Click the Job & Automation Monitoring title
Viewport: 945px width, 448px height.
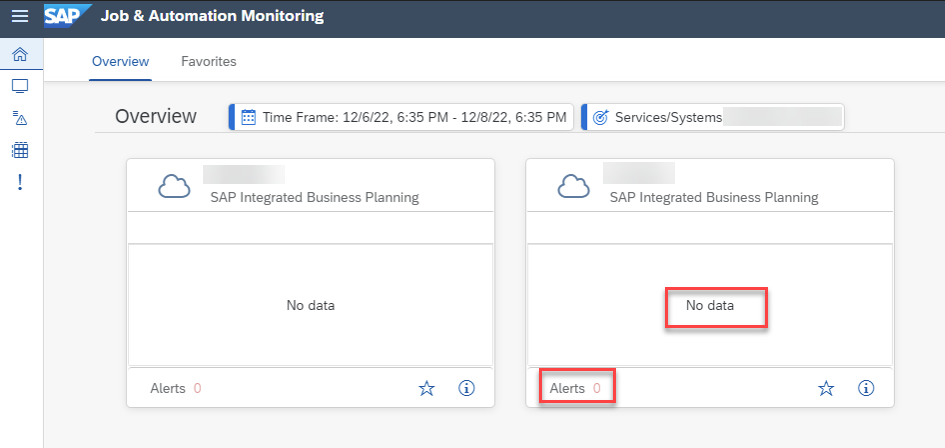[x=212, y=16]
